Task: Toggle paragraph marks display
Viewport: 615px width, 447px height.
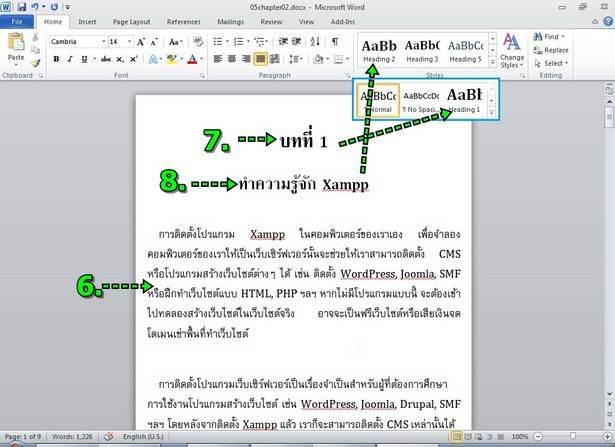Action: (335, 42)
